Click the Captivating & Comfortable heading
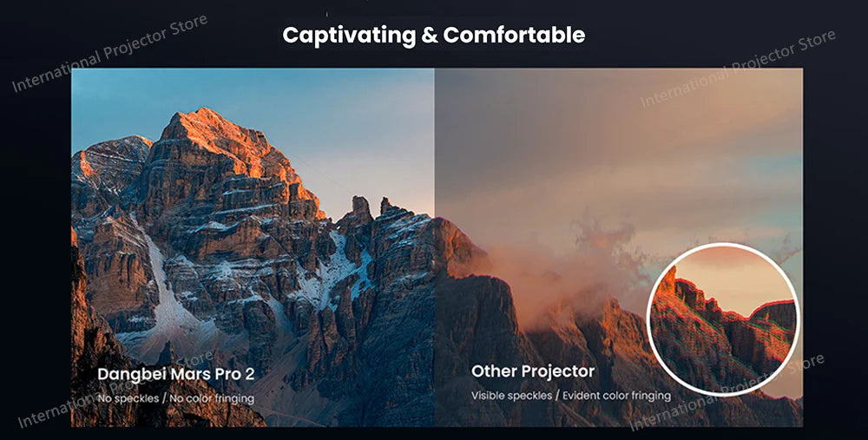This screenshot has width=868, height=440. point(433,36)
